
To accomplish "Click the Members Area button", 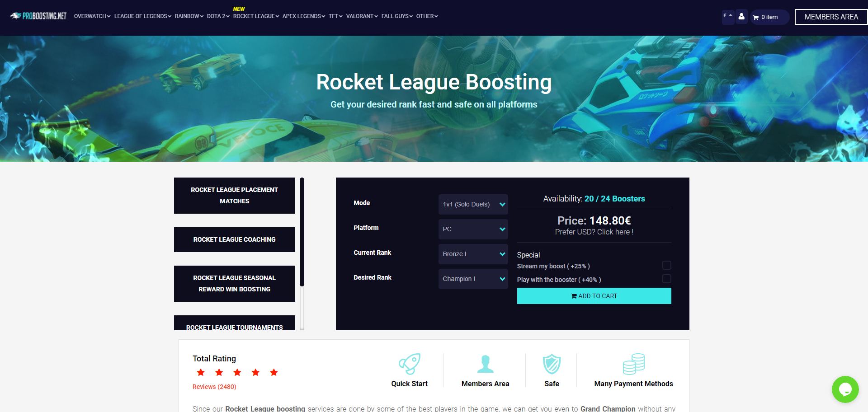I will (x=831, y=17).
